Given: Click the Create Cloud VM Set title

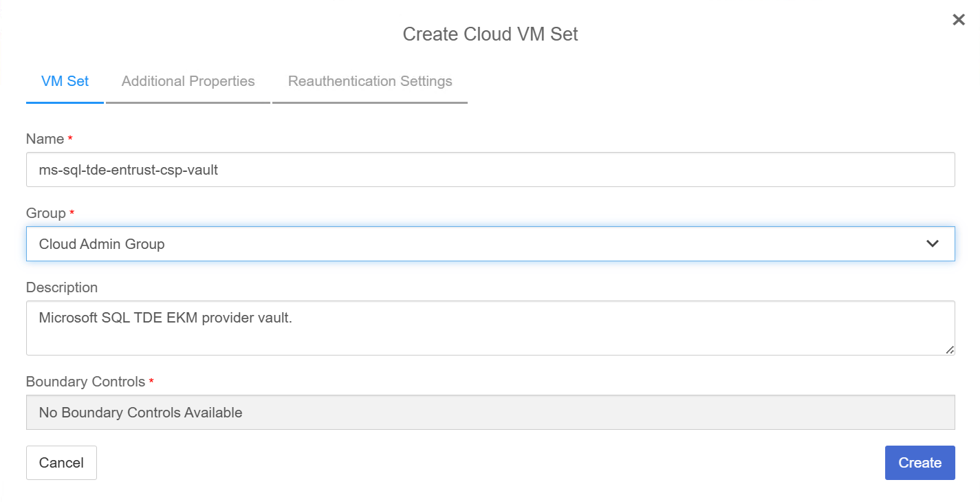Looking at the screenshot, I should (490, 33).
